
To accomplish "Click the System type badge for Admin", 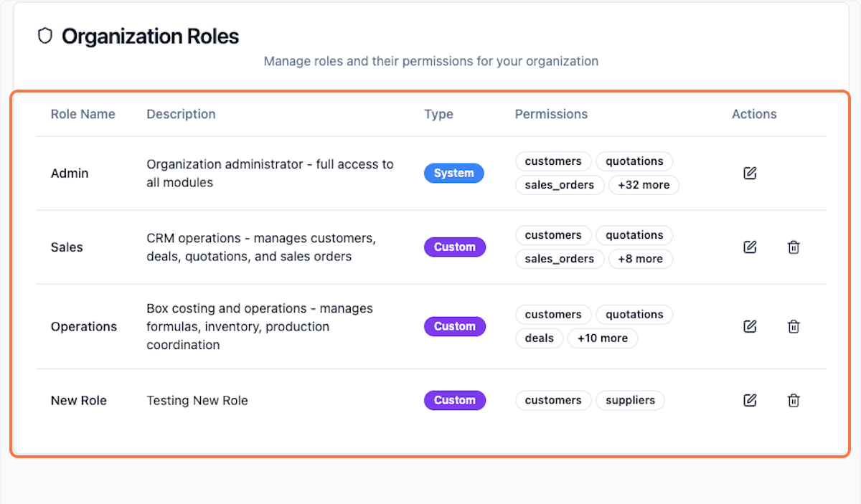I will [453, 173].
